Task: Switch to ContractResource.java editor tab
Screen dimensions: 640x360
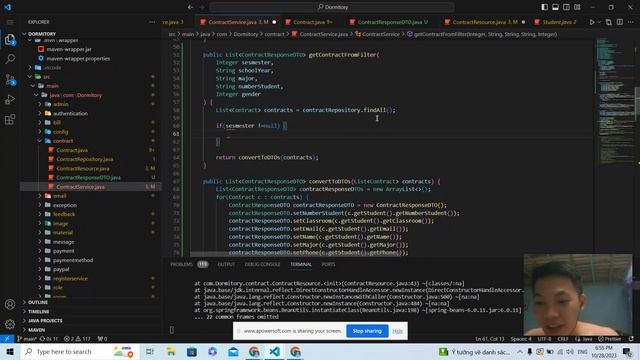Action: (x=485, y=22)
